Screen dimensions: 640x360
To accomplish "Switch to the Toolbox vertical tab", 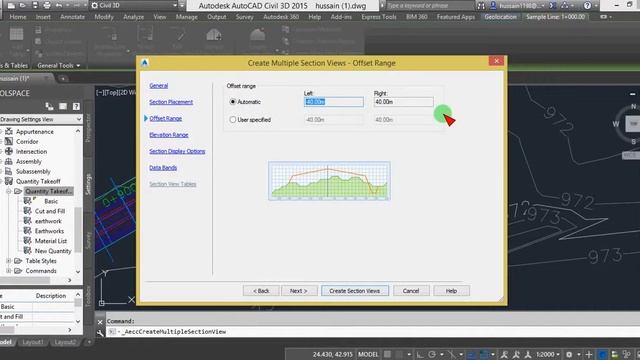I will [x=89, y=296].
